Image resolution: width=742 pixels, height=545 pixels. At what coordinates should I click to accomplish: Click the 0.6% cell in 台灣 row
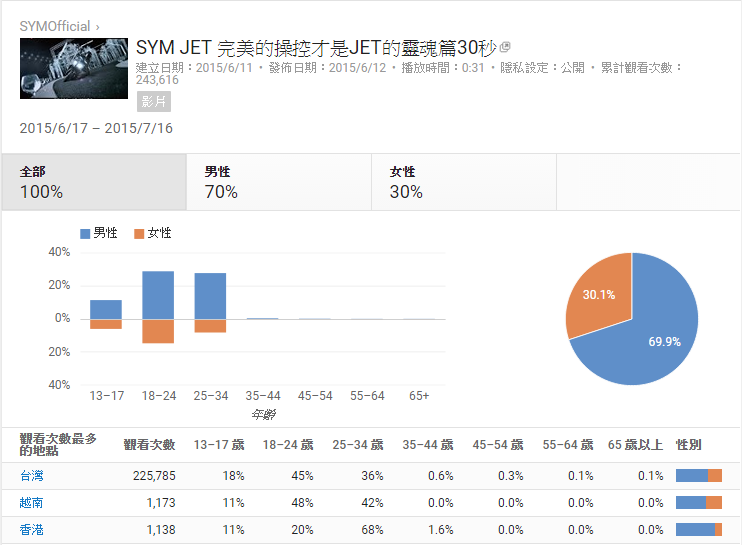[x=441, y=476]
